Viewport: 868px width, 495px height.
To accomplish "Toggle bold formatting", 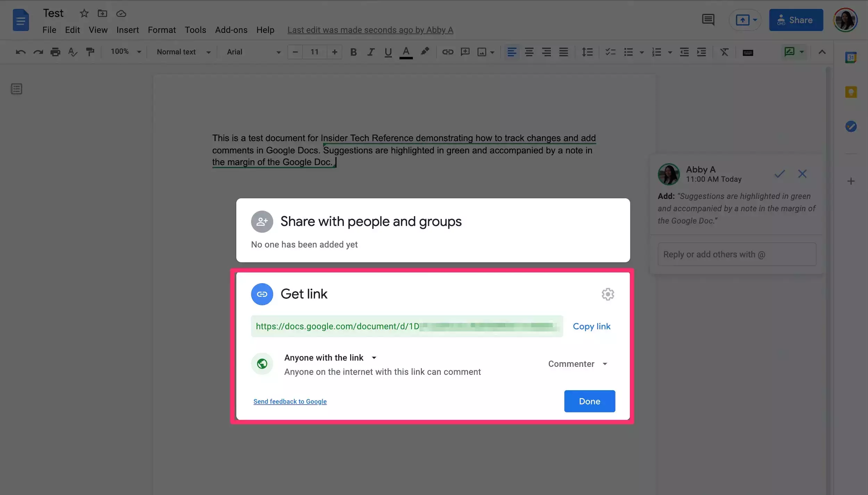I will coord(353,52).
